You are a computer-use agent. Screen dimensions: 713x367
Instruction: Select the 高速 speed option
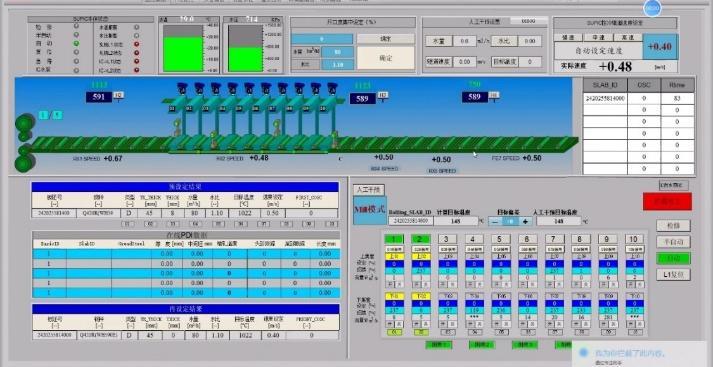pos(628,37)
